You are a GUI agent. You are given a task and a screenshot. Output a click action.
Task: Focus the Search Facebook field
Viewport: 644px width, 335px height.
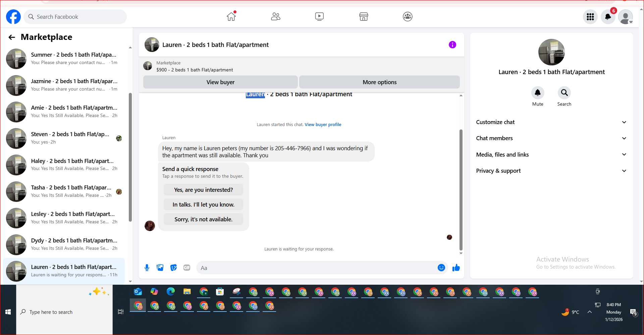pyautogui.click(x=75, y=17)
